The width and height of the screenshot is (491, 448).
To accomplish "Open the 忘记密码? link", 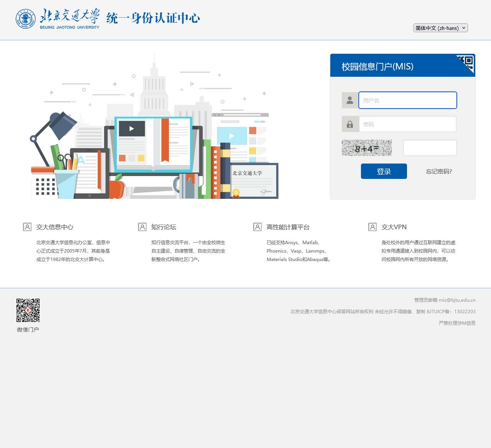I will pos(439,172).
